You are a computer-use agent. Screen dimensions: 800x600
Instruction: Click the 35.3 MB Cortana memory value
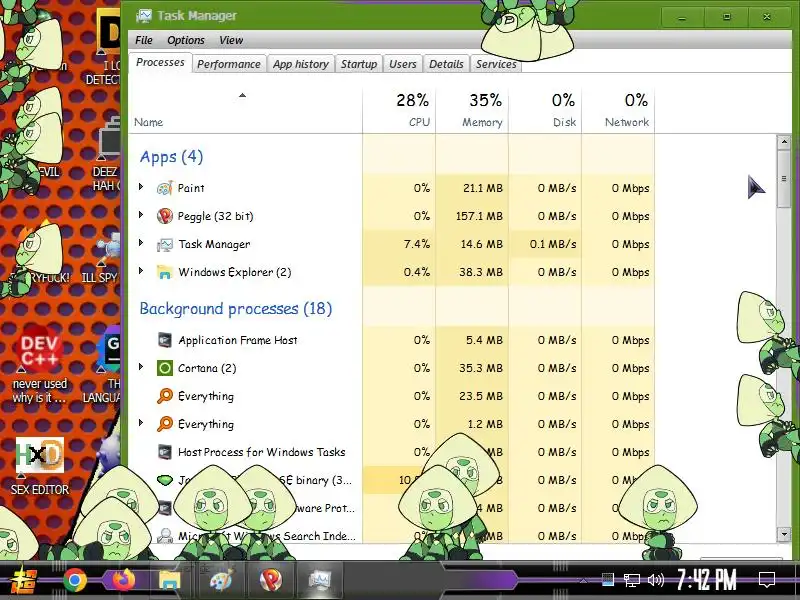[481, 368]
